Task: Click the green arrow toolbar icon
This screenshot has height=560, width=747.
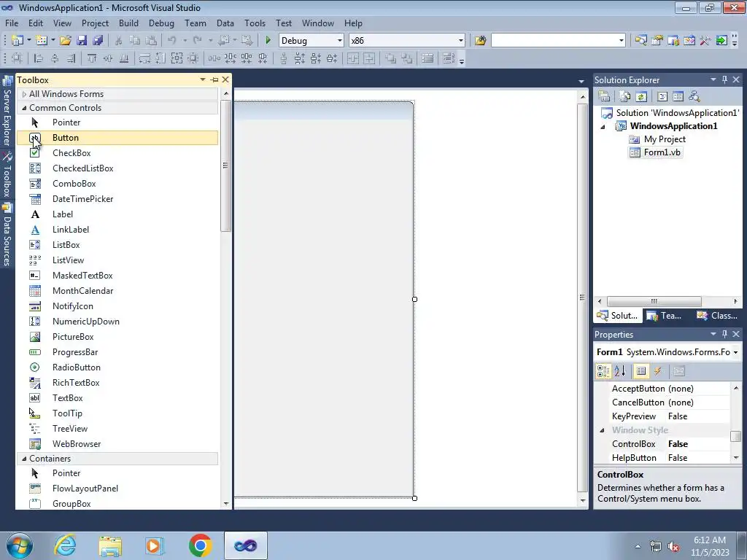Action: click(721, 41)
